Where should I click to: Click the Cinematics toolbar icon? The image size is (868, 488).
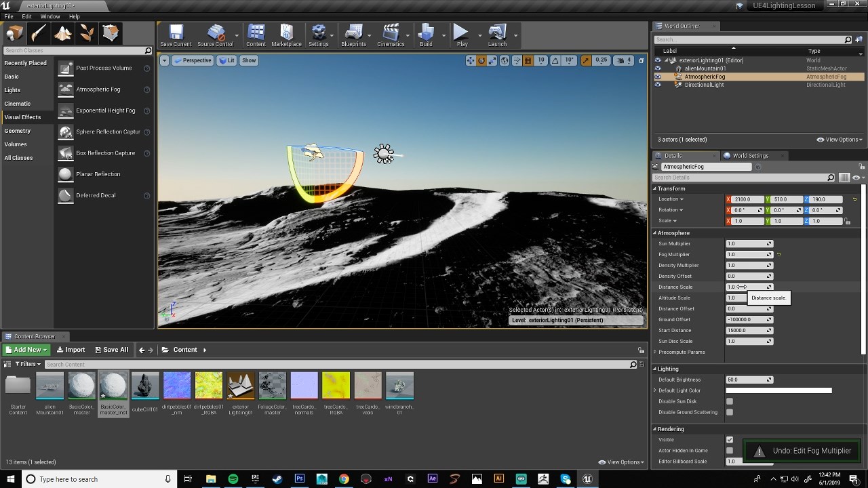pyautogui.click(x=390, y=32)
